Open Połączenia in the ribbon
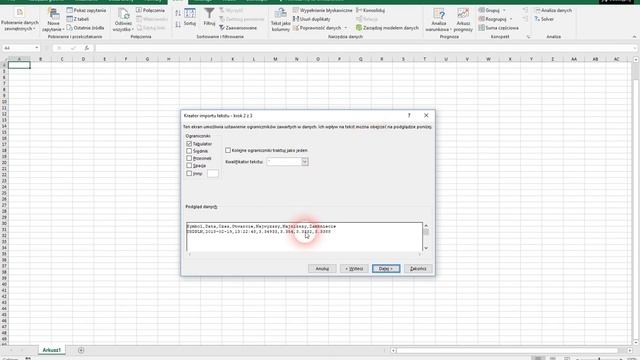This screenshot has width=640, height=360. tap(150, 10)
